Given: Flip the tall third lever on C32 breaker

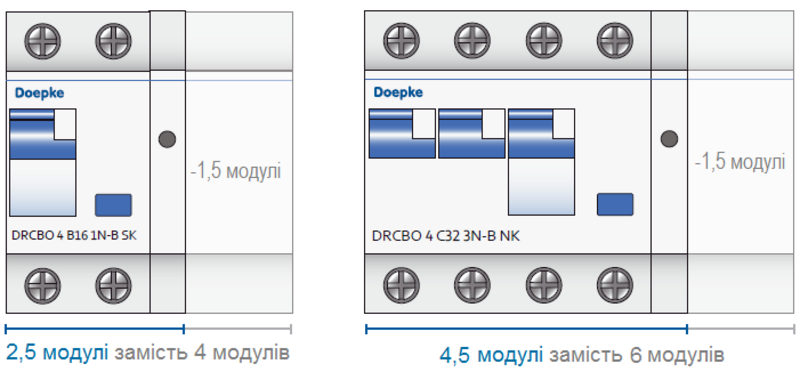Looking at the screenshot, I should coord(542,161).
